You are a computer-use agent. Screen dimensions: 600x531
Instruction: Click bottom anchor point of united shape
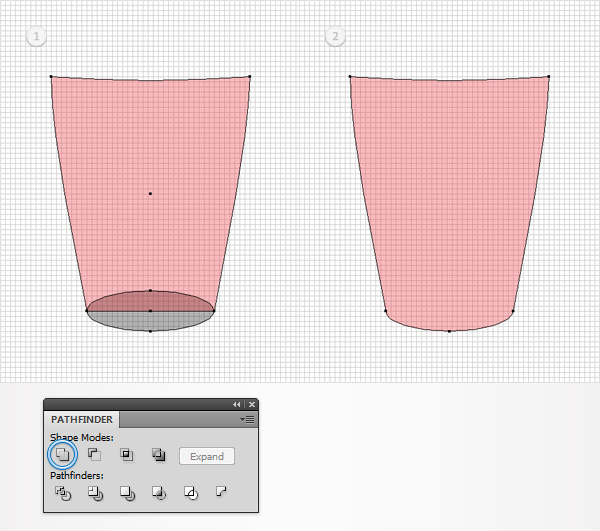tap(449, 331)
